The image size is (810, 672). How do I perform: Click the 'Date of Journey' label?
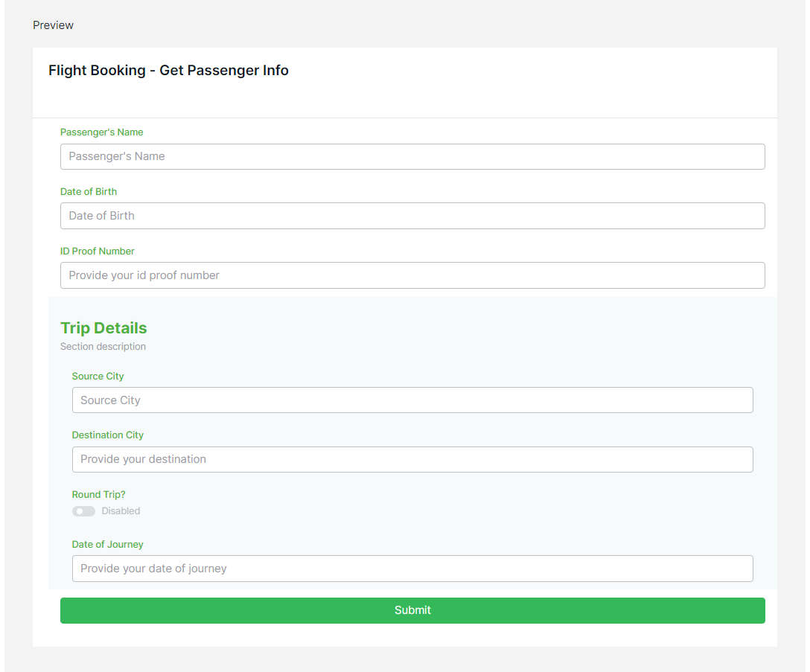[x=107, y=545]
